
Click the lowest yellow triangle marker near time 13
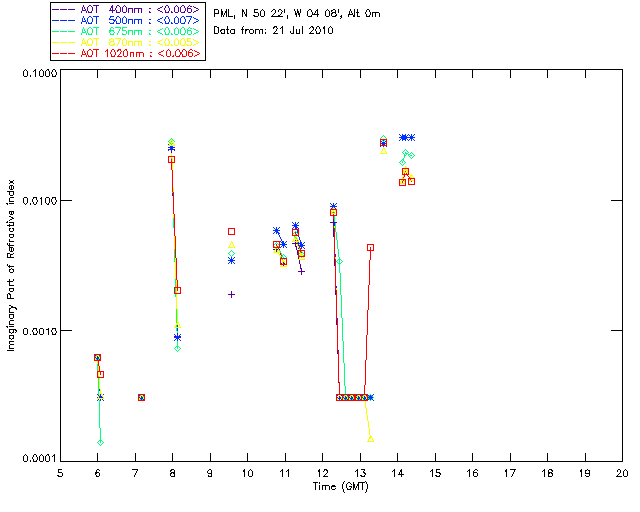(371, 439)
